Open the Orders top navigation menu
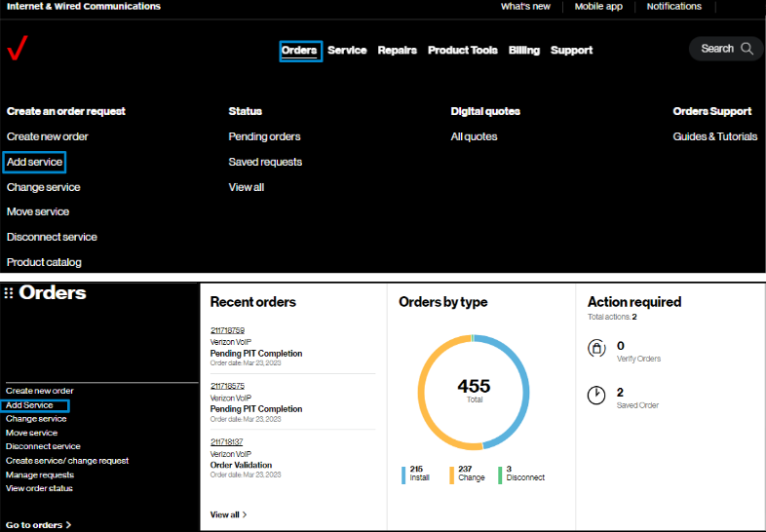The width and height of the screenshot is (766, 532). 299,51
